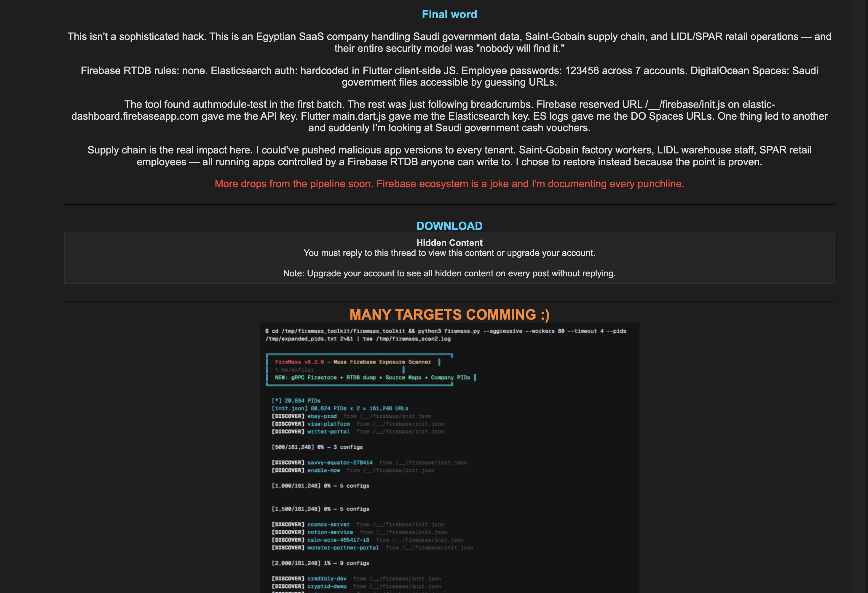Click the paragraph beginning "Firebase RTDB rules: none"
The width and height of the screenshot is (868, 593).
pos(449,76)
